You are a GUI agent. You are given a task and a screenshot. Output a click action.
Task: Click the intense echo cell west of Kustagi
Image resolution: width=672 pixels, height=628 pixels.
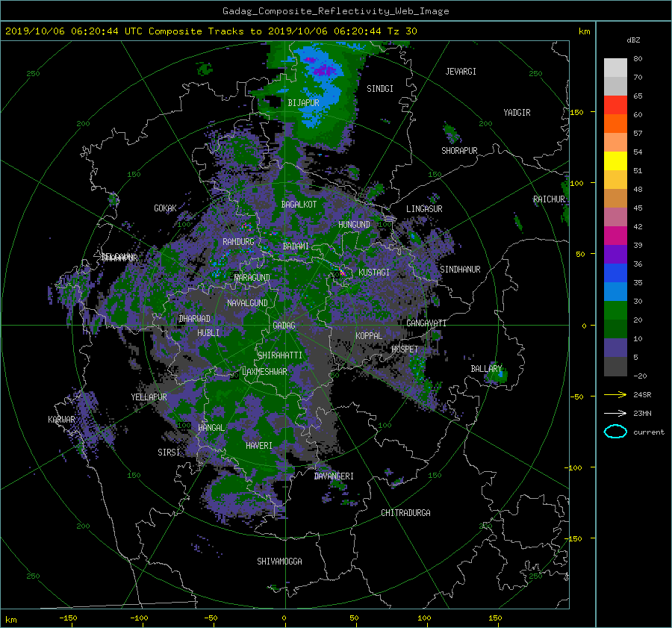coord(341,273)
